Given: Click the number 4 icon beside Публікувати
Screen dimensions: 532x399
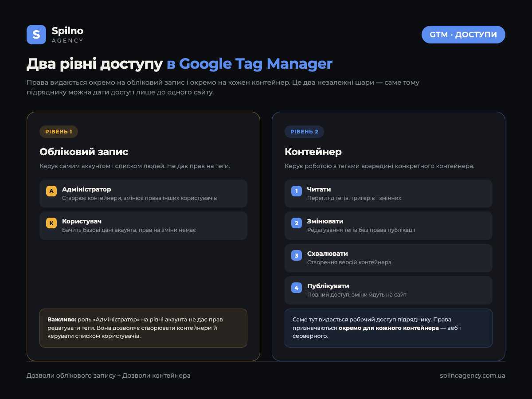Looking at the screenshot, I should pos(297,288).
